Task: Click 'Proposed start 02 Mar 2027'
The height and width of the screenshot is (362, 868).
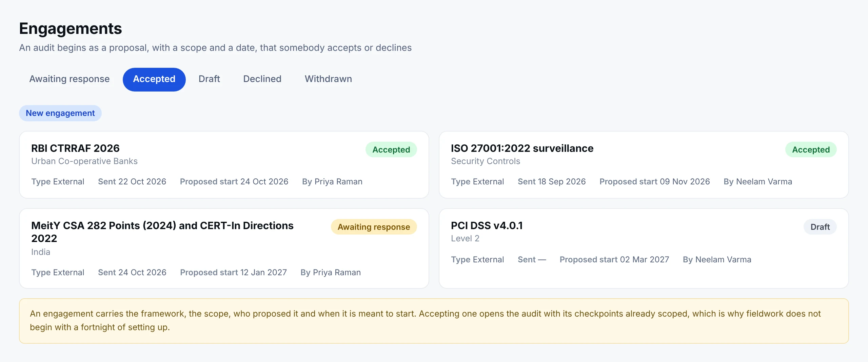Action: (x=614, y=260)
